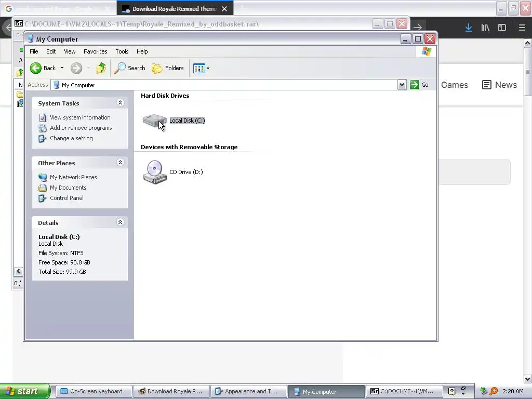The width and height of the screenshot is (532, 399).
Task: Click the News link in browser page
Action: (499, 85)
